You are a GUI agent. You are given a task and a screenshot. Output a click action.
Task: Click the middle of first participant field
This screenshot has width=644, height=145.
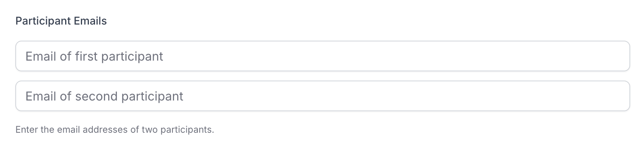(322, 56)
